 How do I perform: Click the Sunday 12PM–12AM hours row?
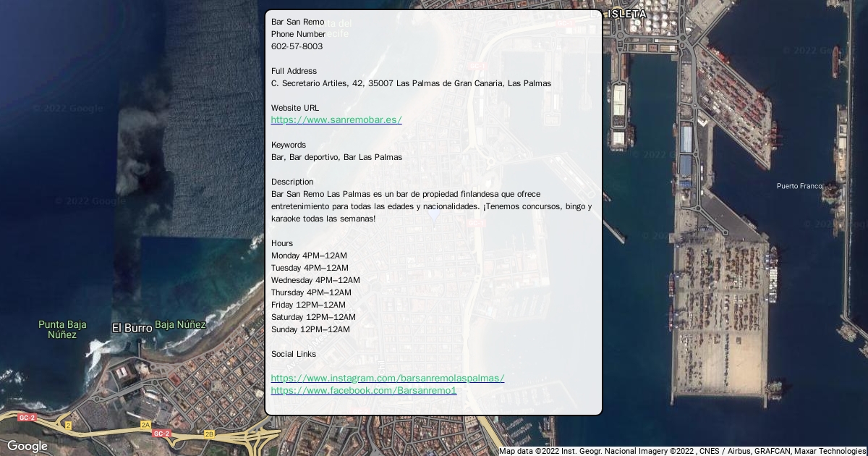[x=310, y=329]
